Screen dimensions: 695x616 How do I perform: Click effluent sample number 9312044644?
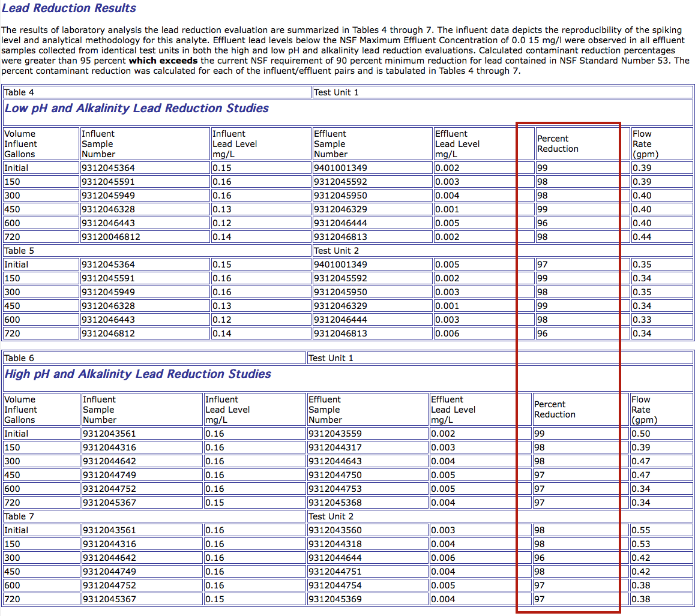pyautogui.click(x=335, y=558)
